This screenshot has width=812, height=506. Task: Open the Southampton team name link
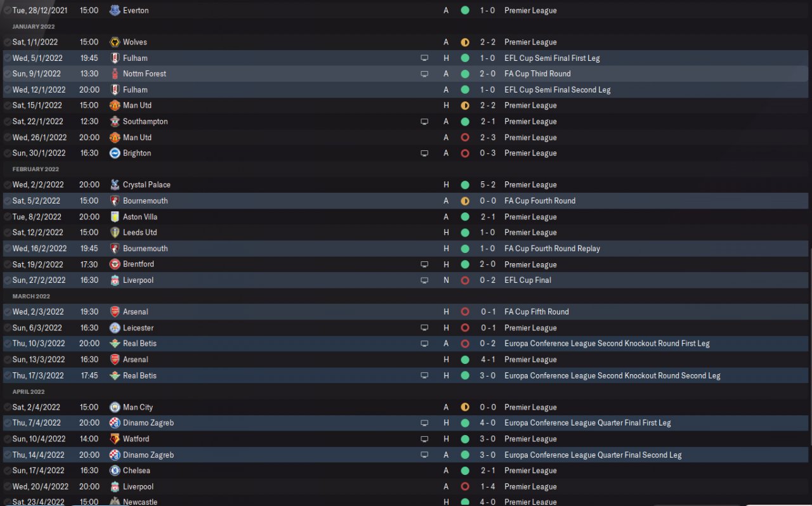tap(145, 121)
